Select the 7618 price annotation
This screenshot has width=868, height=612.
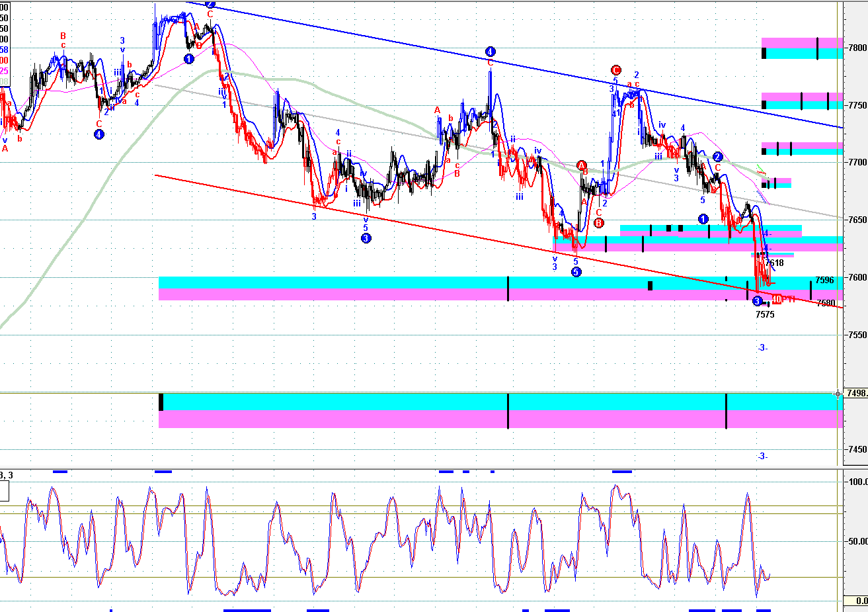775,263
